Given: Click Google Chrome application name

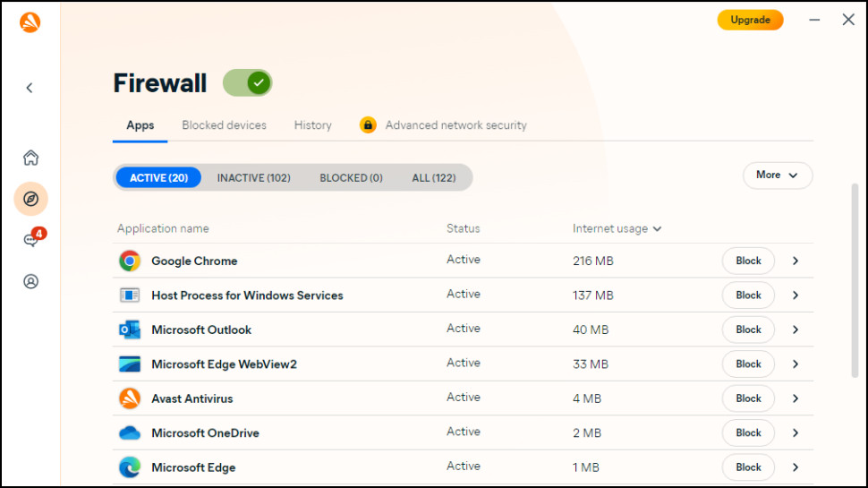Looking at the screenshot, I should [x=194, y=261].
